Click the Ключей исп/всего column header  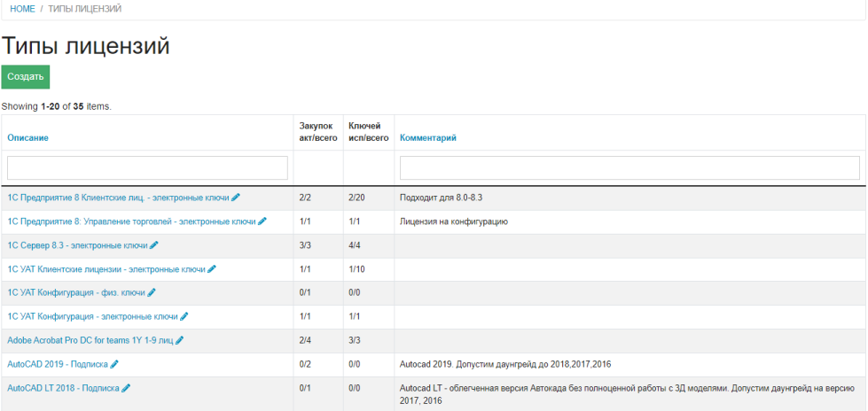(369, 132)
